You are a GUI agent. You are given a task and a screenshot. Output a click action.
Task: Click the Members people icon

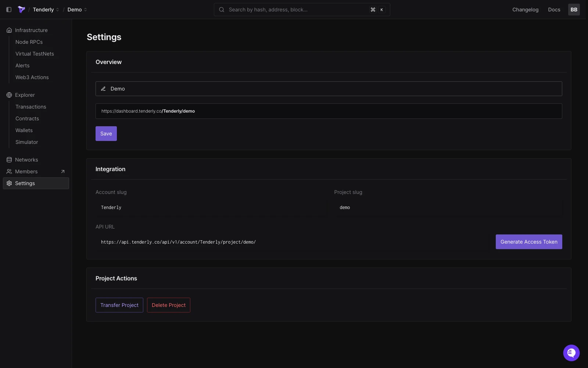[9, 171]
